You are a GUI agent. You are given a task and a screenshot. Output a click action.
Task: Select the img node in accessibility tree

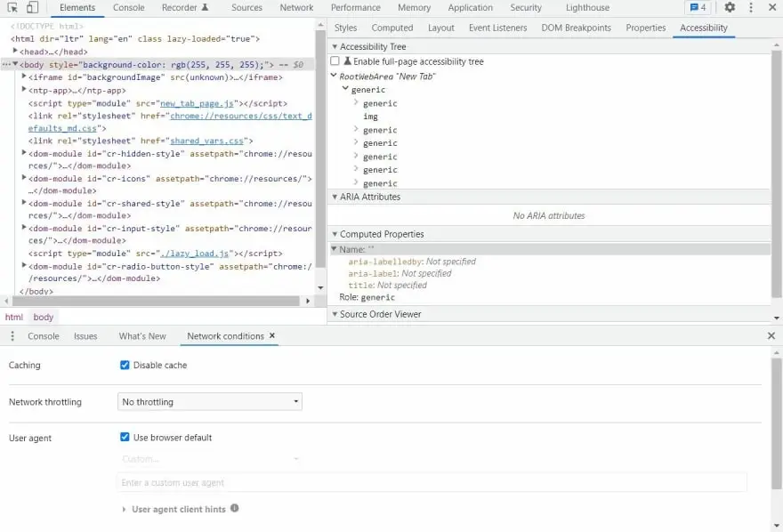pyautogui.click(x=370, y=117)
